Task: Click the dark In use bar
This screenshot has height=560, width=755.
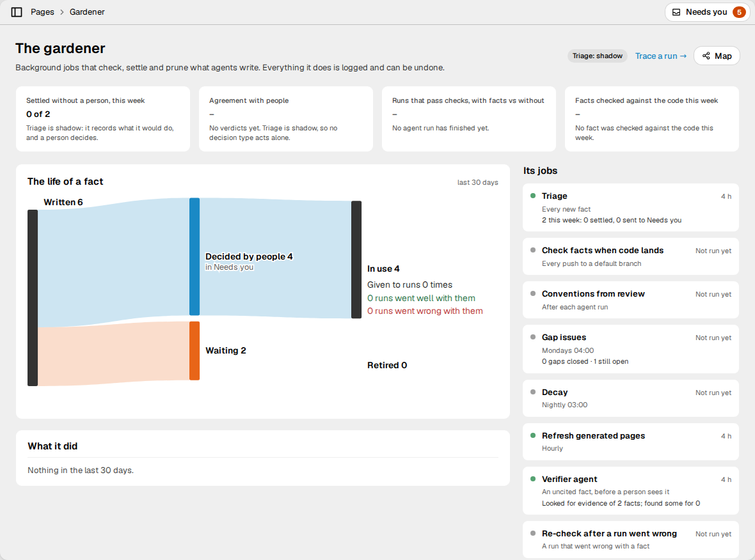Action: (356, 260)
